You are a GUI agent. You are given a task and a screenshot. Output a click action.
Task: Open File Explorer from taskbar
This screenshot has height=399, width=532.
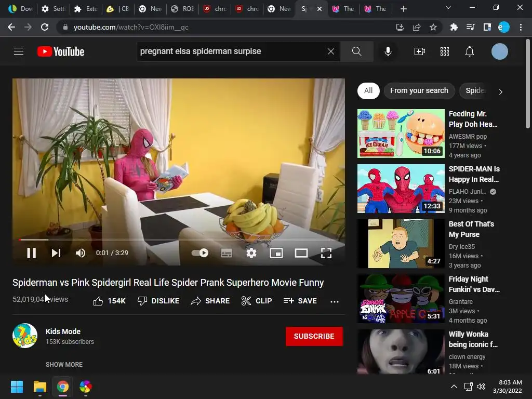pyautogui.click(x=39, y=387)
